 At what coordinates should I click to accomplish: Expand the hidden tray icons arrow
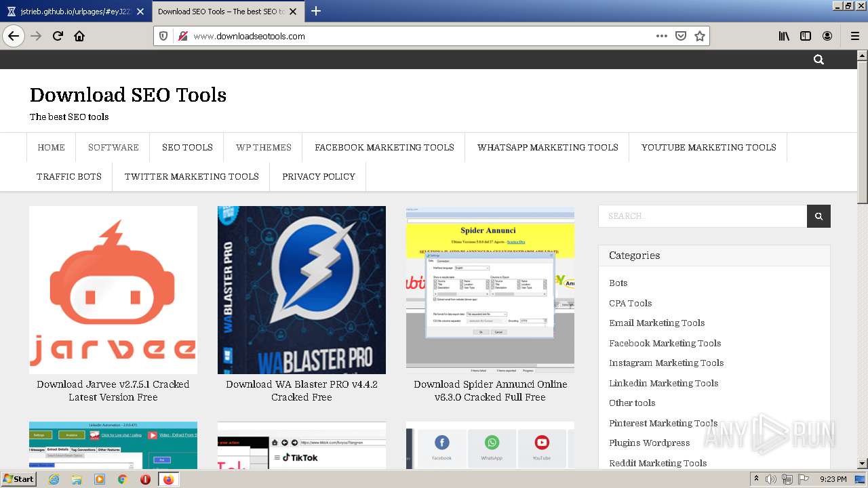756,479
